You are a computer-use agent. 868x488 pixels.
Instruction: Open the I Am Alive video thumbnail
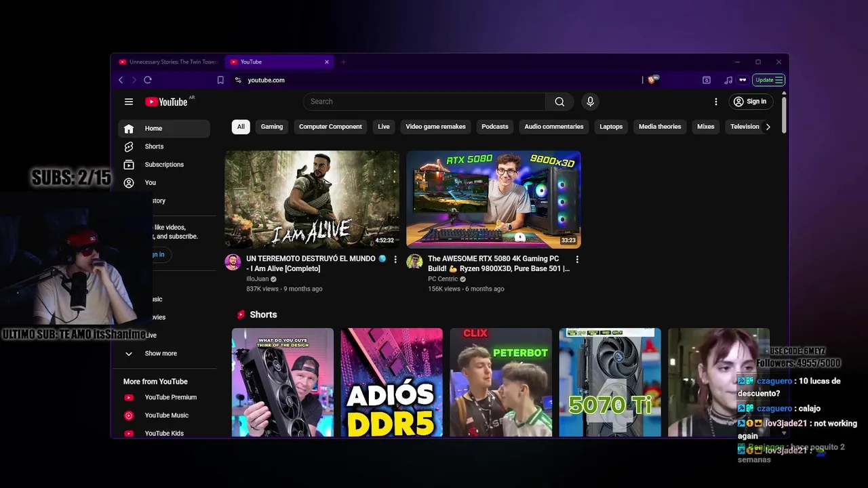click(x=312, y=199)
